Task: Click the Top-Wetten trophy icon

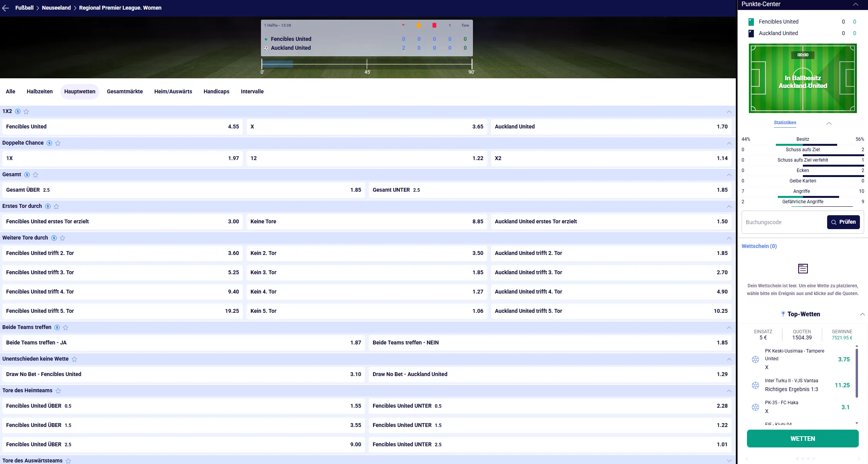Action: coord(783,314)
